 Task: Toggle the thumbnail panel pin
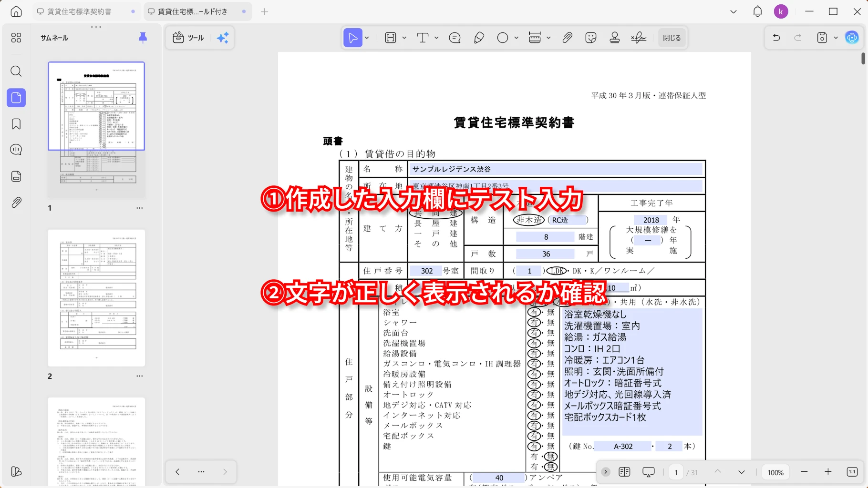143,38
